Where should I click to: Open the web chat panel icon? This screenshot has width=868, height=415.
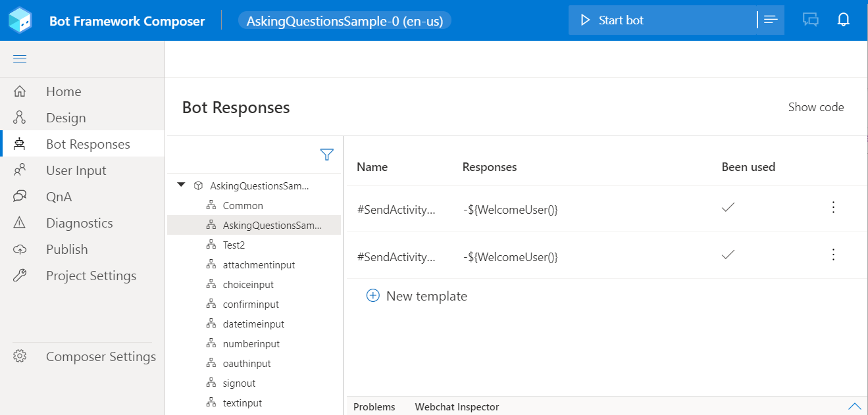click(x=811, y=20)
